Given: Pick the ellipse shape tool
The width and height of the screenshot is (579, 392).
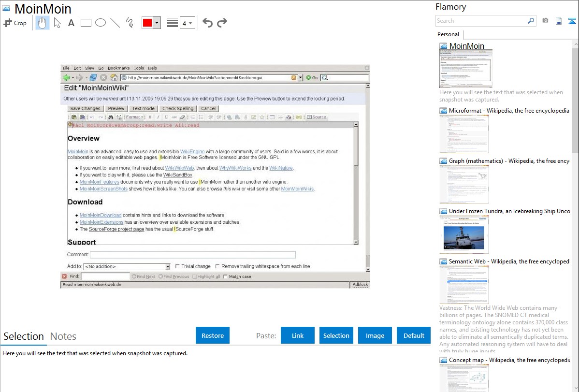Looking at the screenshot, I should click(x=101, y=23).
